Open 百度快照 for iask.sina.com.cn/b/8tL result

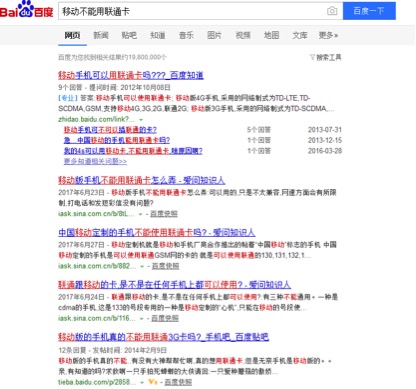[164, 214]
